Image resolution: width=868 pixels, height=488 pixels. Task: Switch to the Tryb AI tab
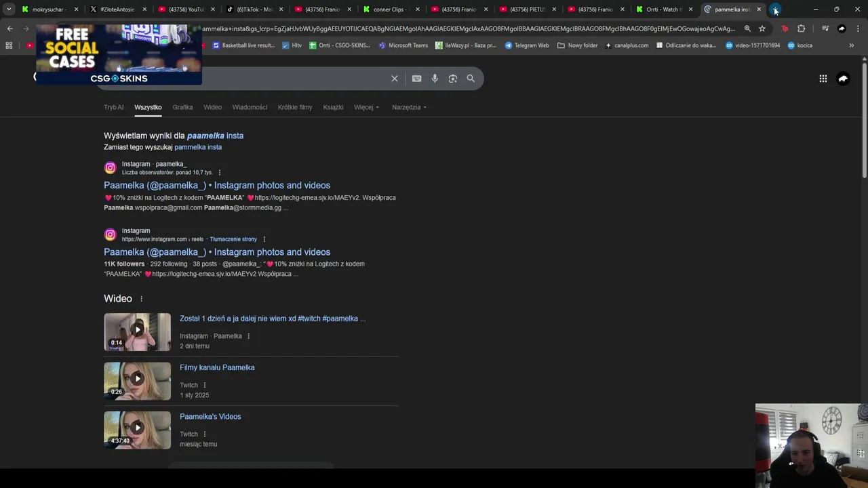[114, 107]
